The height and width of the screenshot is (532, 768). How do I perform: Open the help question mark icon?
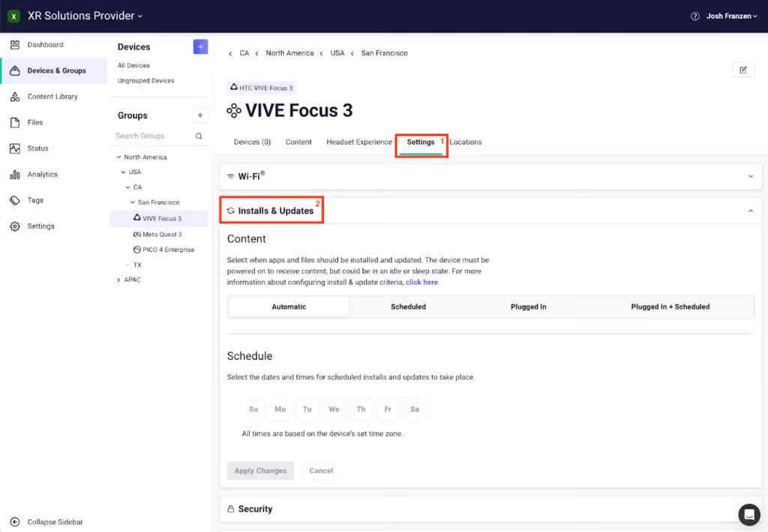pyautogui.click(x=694, y=16)
